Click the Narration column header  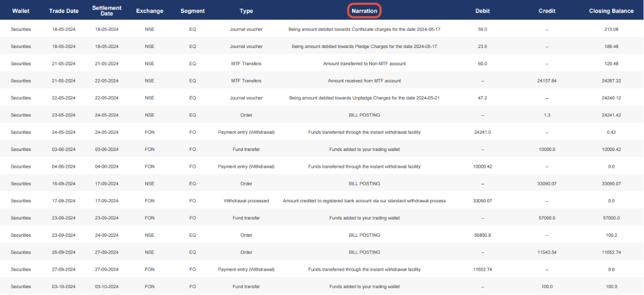(x=364, y=11)
